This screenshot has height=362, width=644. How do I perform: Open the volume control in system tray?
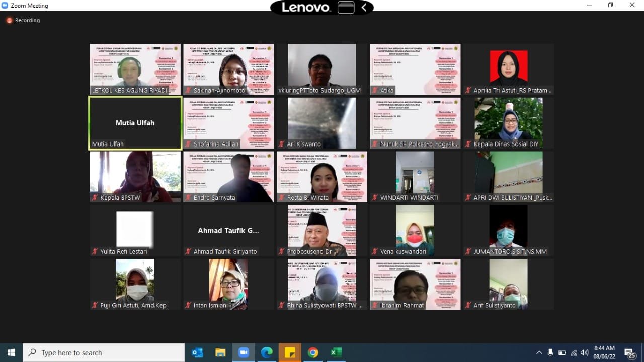pos(584,353)
